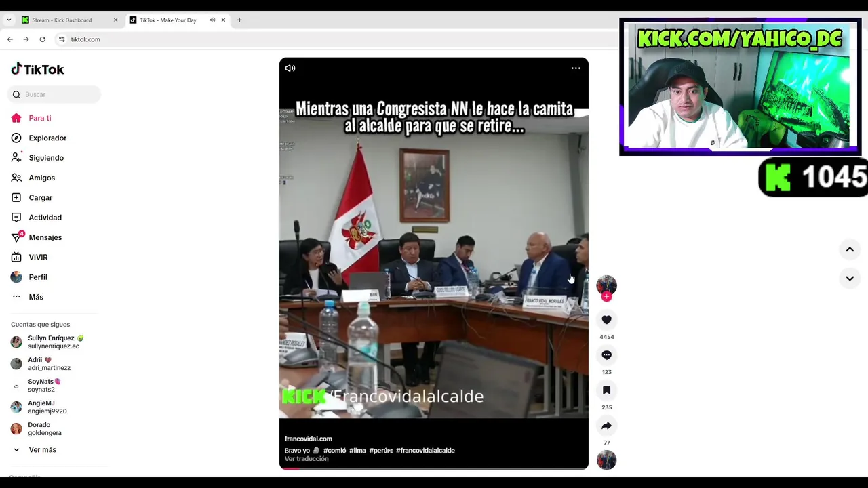Click the Cargar plus icon

[x=16, y=197]
